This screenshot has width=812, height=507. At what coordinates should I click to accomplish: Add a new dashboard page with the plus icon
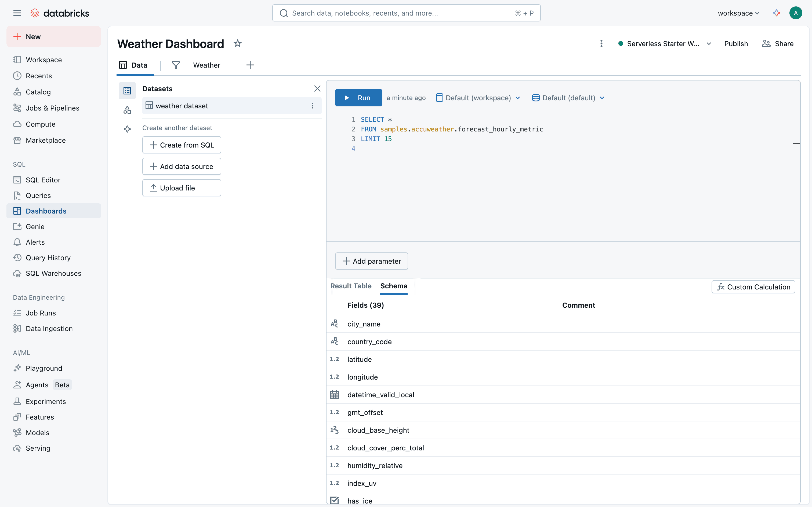pos(250,65)
